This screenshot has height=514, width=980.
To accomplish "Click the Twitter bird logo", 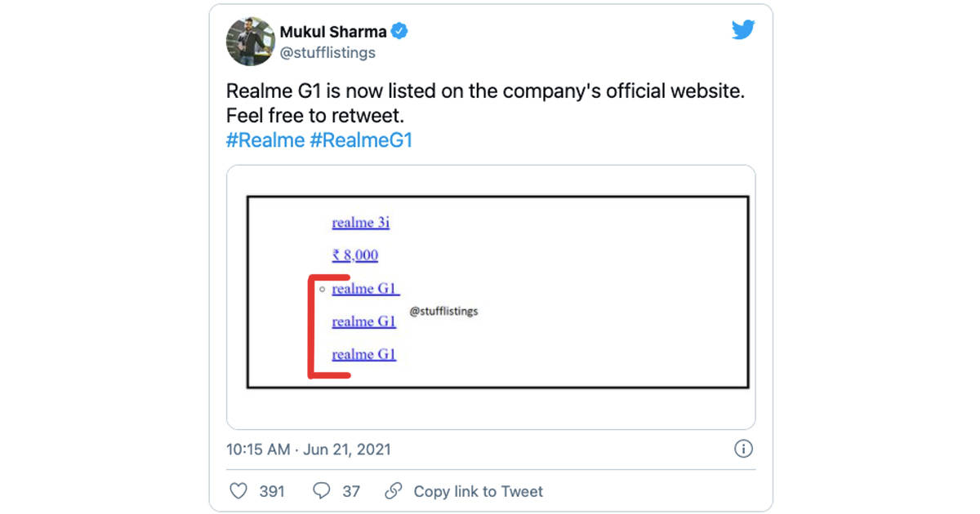I will [x=743, y=29].
